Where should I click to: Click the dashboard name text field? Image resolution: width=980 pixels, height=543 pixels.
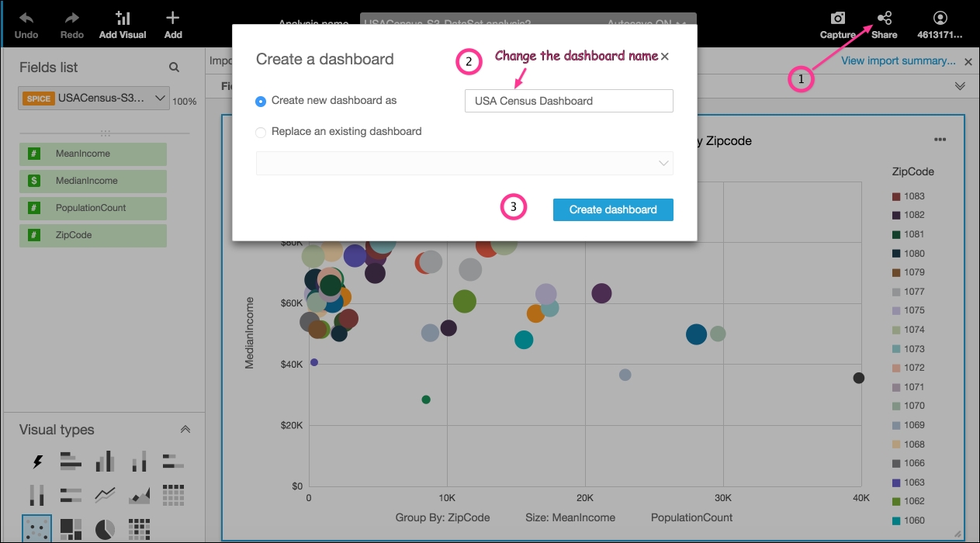[x=569, y=101]
